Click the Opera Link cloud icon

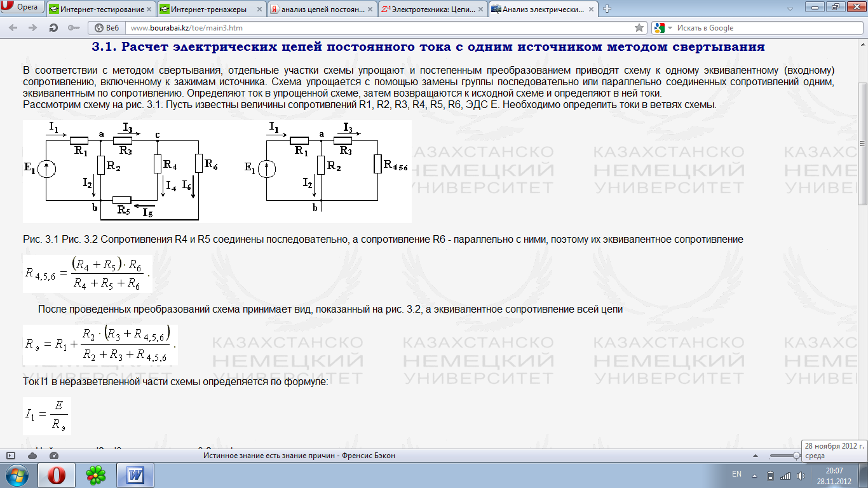pos(32,456)
